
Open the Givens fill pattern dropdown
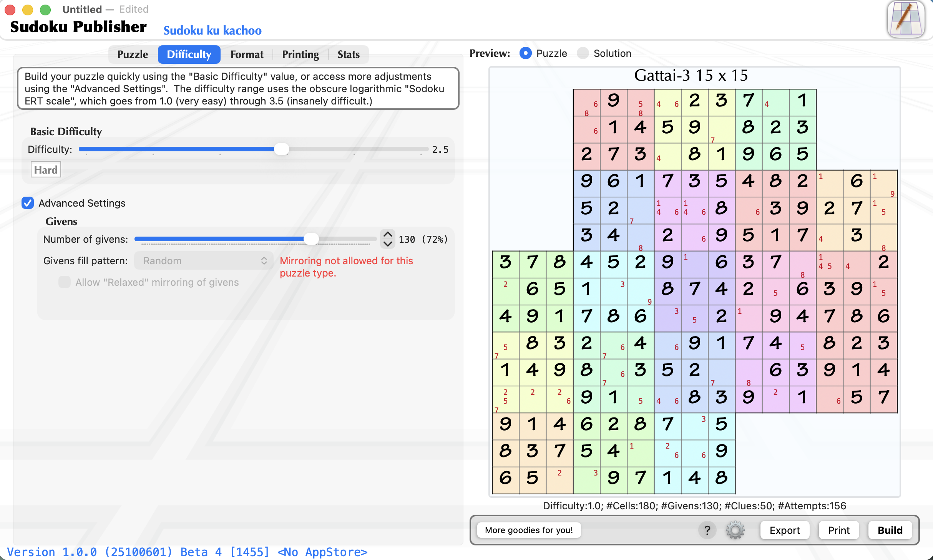[204, 261]
